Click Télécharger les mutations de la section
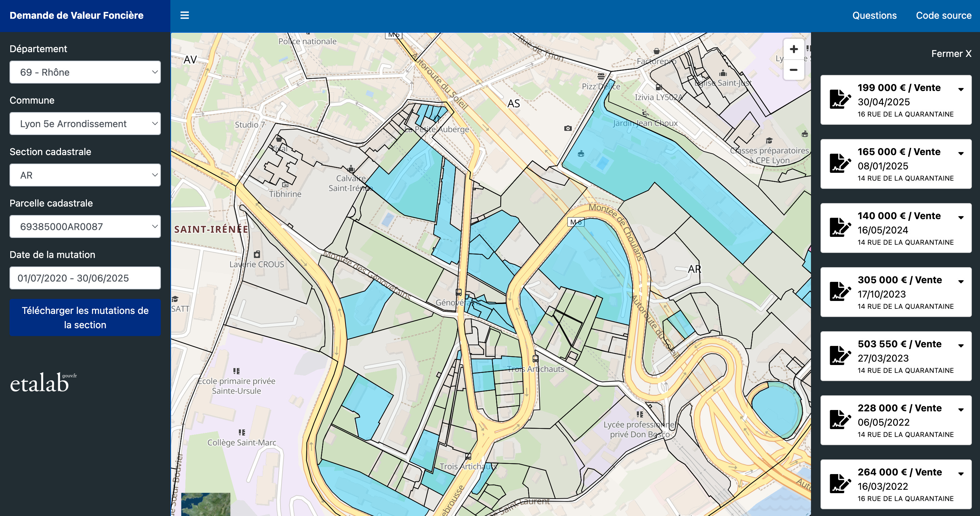 pyautogui.click(x=85, y=317)
